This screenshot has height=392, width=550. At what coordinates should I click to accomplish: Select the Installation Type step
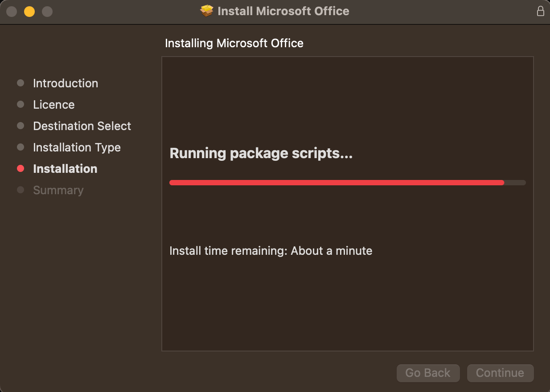77,147
